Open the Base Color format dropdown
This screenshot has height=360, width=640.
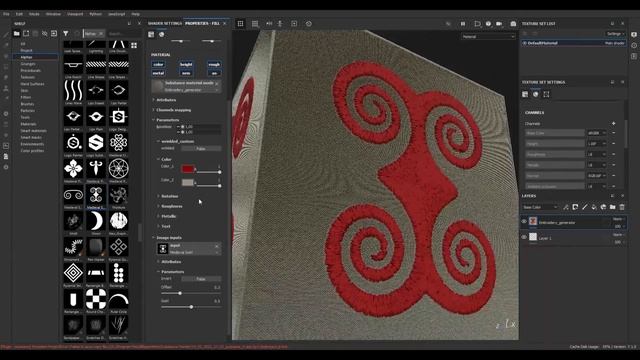(596, 133)
